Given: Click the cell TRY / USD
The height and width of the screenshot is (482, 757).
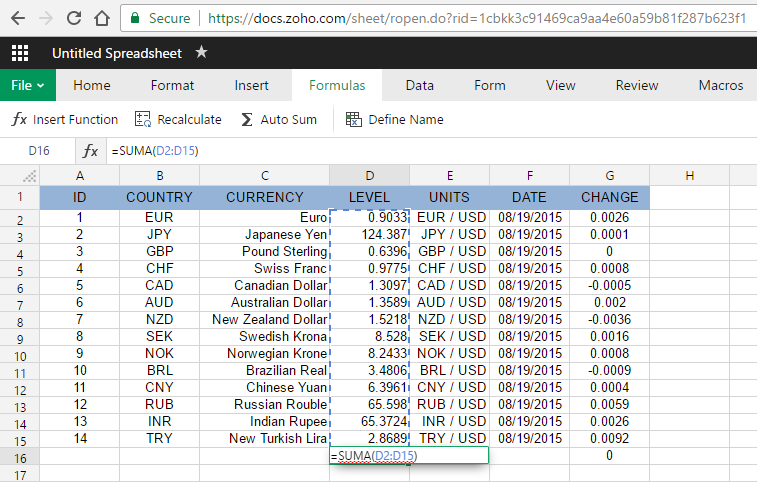Looking at the screenshot, I should click(449, 439).
